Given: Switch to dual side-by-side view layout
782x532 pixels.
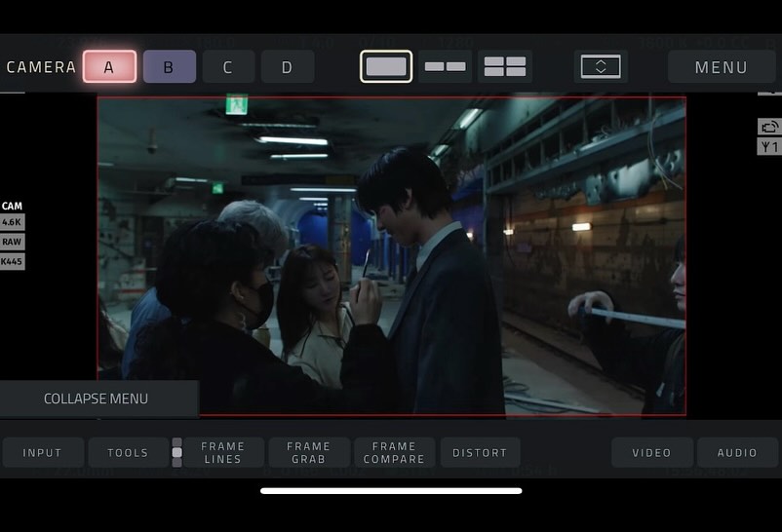Looking at the screenshot, I should [x=446, y=66].
